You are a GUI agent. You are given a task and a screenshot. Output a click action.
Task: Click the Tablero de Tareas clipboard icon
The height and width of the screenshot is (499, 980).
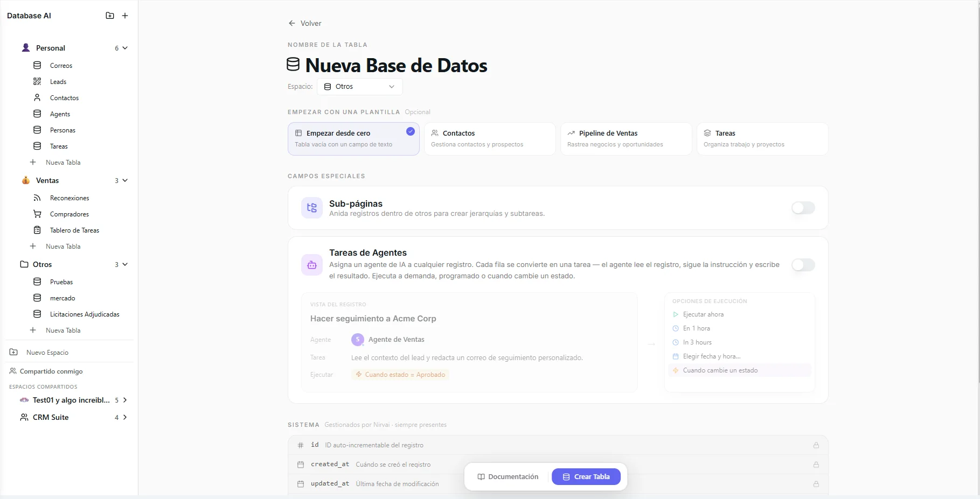coord(37,230)
